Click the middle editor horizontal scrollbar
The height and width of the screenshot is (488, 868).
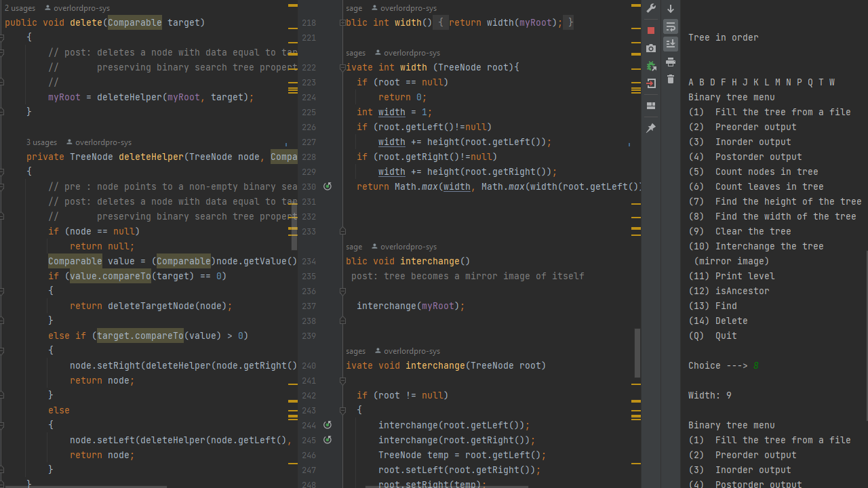tap(446, 486)
